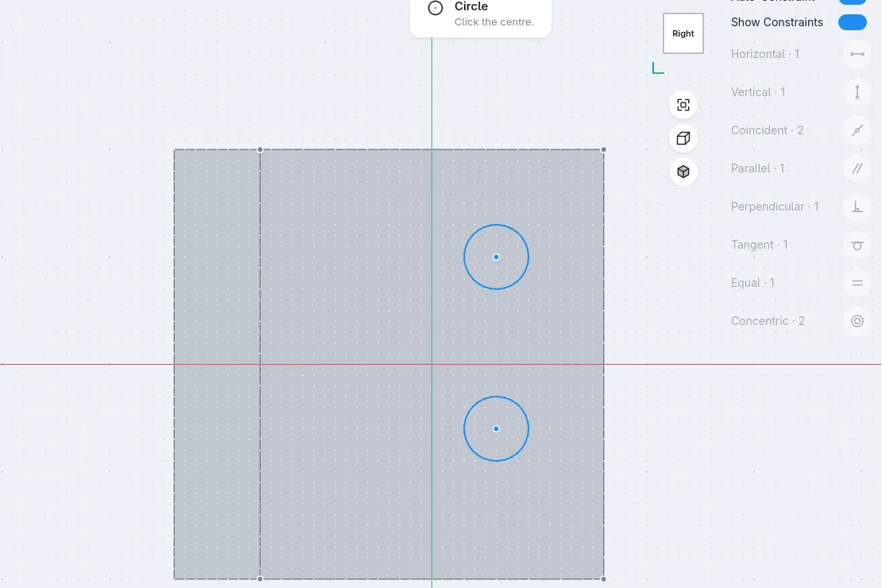Click the 'Parallel · 1' label
Image resolution: width=882 pixels, height=588 pixels.
757,168
